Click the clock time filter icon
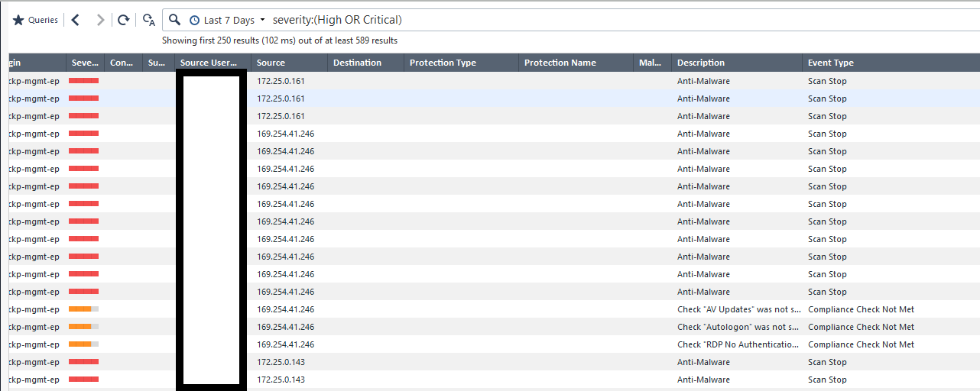Viewport: 980px width, 391px height. coord(194,21)
